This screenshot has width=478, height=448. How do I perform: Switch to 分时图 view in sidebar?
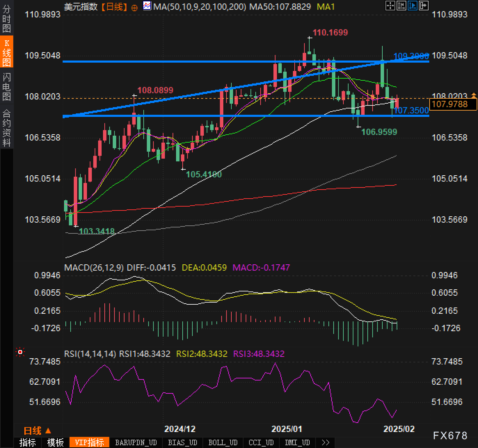point(7,19)
